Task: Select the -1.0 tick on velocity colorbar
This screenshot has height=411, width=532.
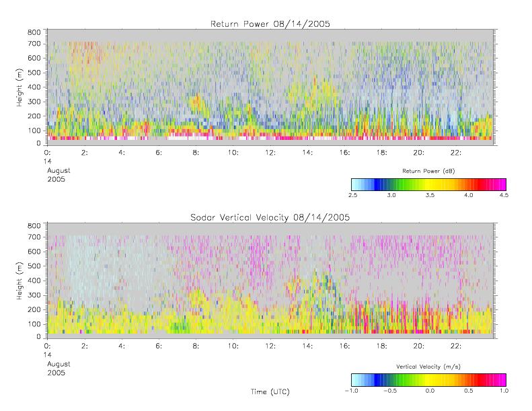Action: [352, 391]
